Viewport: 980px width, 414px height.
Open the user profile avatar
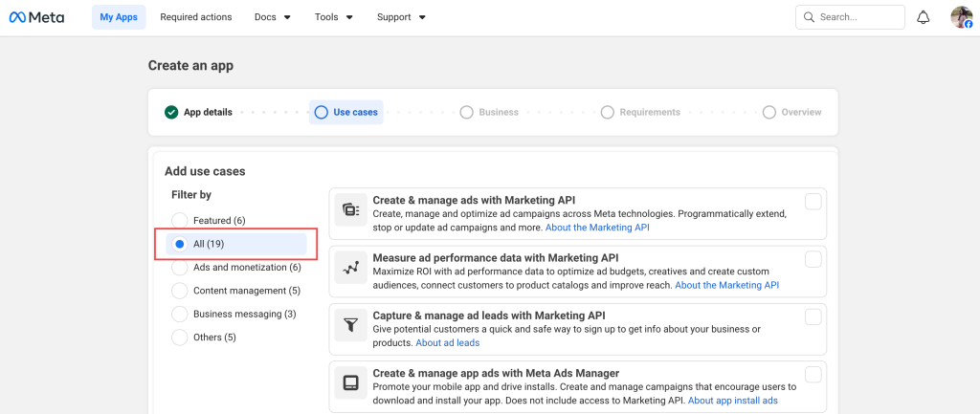[x=961, y=17]
